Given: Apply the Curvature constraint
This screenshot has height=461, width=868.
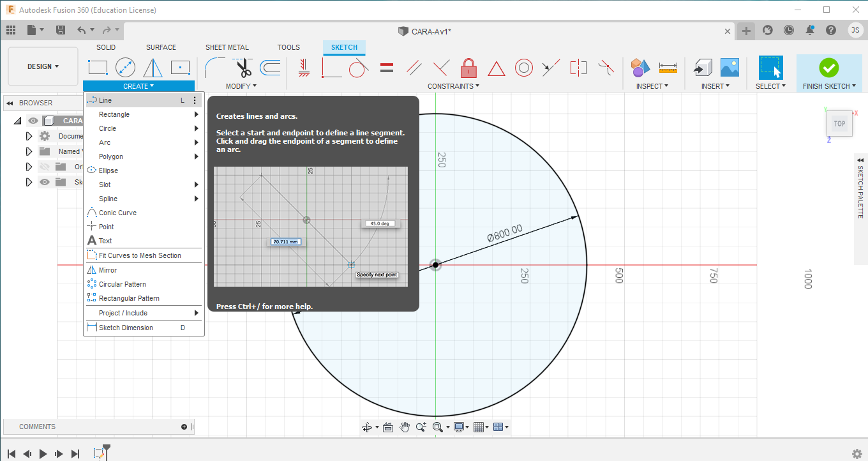Looking at the screenshot, I should [606, 67].
